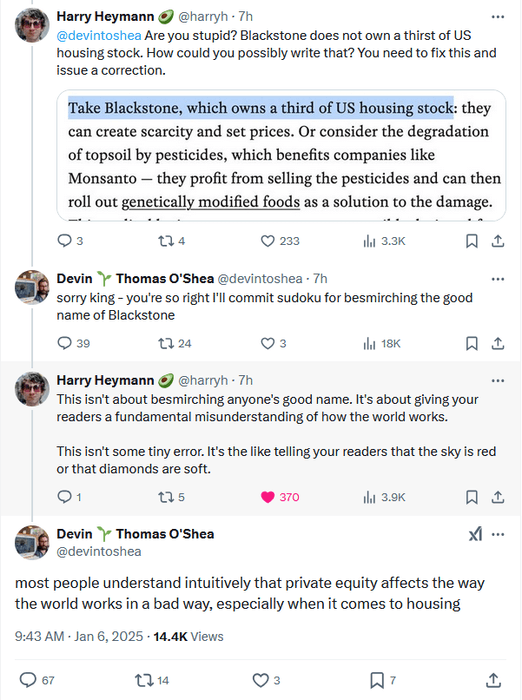Share Devin's sudoku reply tweet
Viewport: 522px width, 700px height.
point(498,343)
